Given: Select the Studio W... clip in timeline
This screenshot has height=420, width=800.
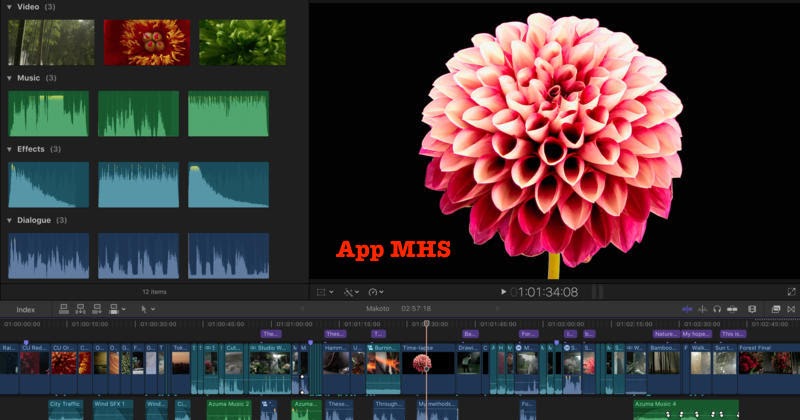Looking at the screenshot, I should (270, 368).
